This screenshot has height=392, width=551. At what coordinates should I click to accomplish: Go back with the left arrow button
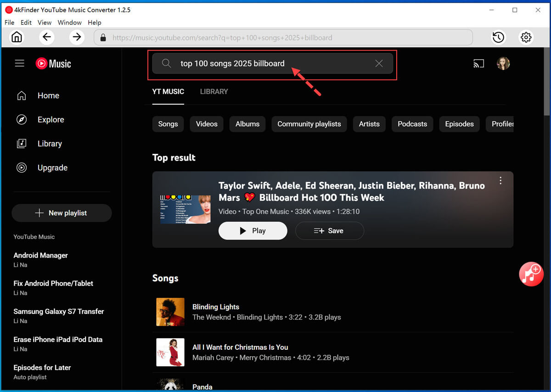pyautogui.click(x=47, y=37)
